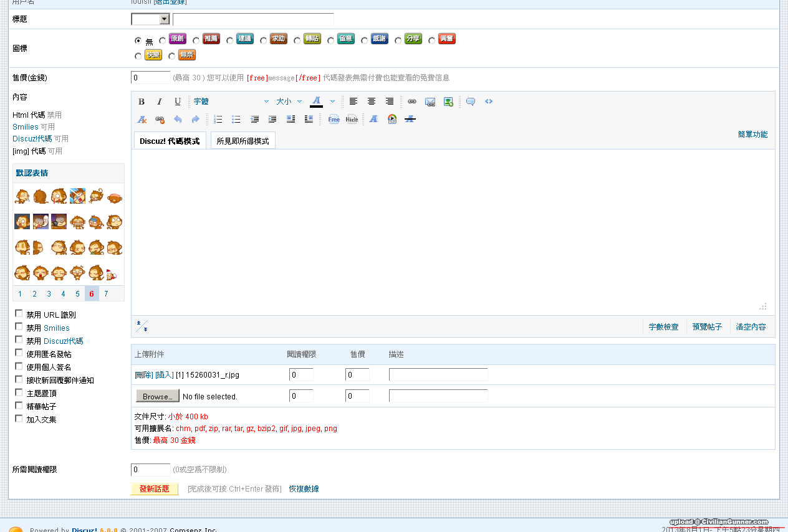Screen dimensions: 788x532
Task: Open the title category dropdown
Action: click(150, 19)
